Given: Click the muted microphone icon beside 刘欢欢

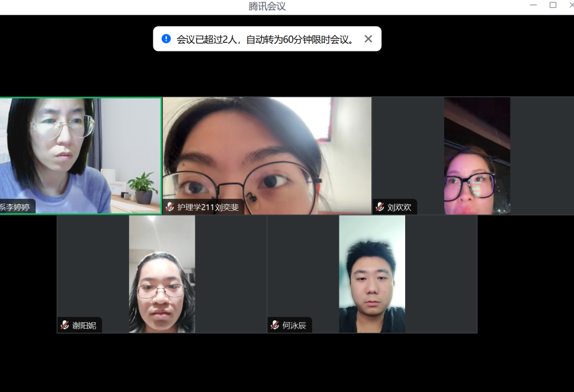Looking at the screenshot, I should click(380, 207).
